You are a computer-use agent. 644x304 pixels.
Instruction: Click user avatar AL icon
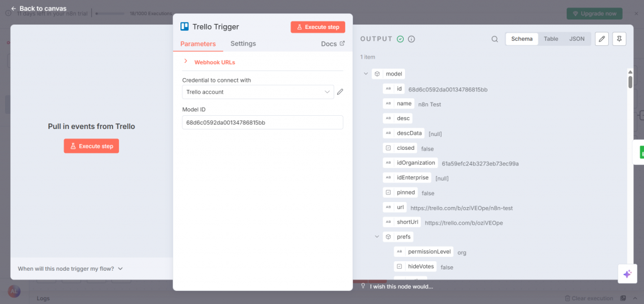[14, 291]
